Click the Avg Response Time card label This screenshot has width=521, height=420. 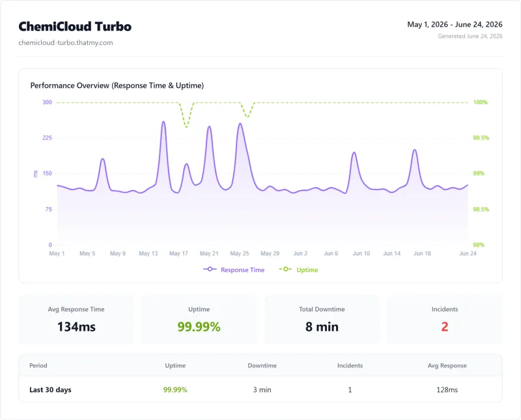tap(76, 309)
